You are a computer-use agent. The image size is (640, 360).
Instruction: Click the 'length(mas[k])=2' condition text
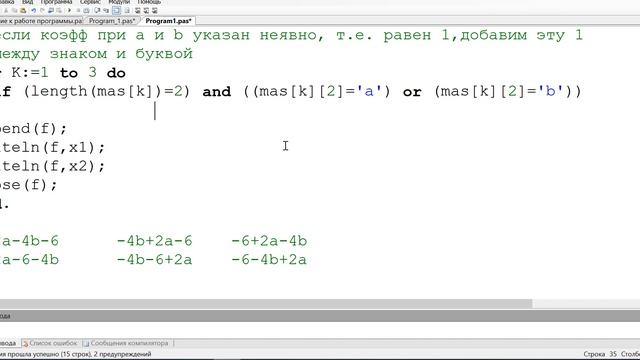click(107, 91)
